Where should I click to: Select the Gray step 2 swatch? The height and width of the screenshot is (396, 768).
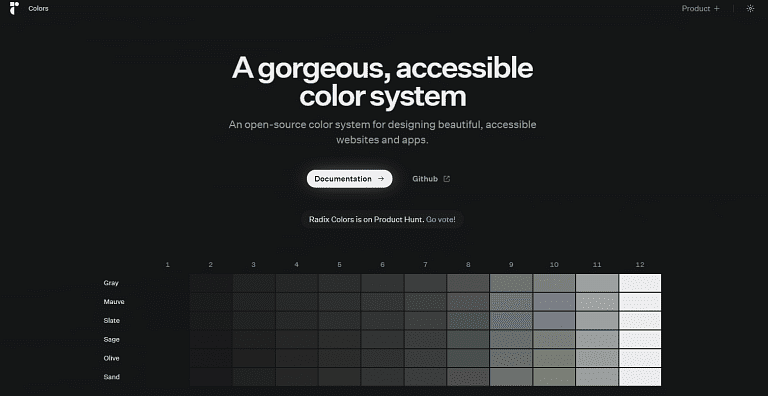tap(211, 283)
